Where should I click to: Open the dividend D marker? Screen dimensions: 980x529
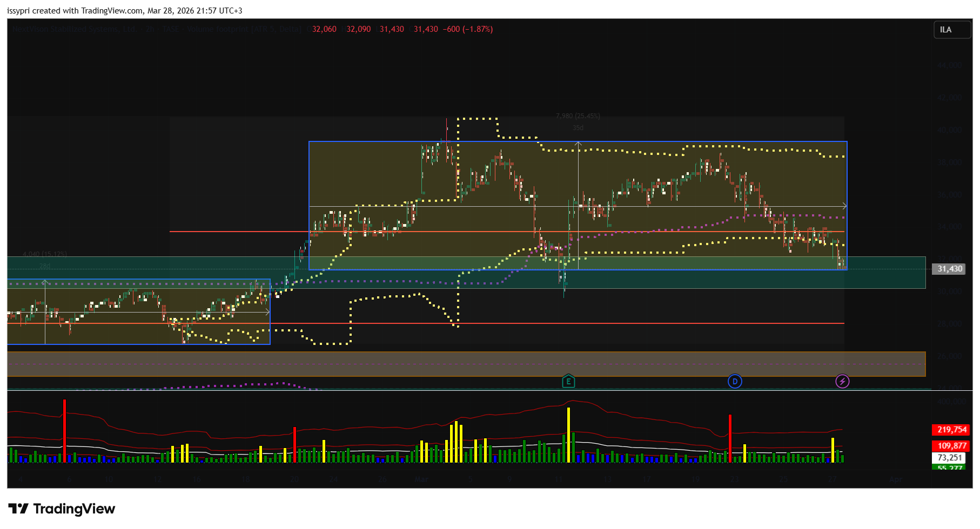coord(734,382)
